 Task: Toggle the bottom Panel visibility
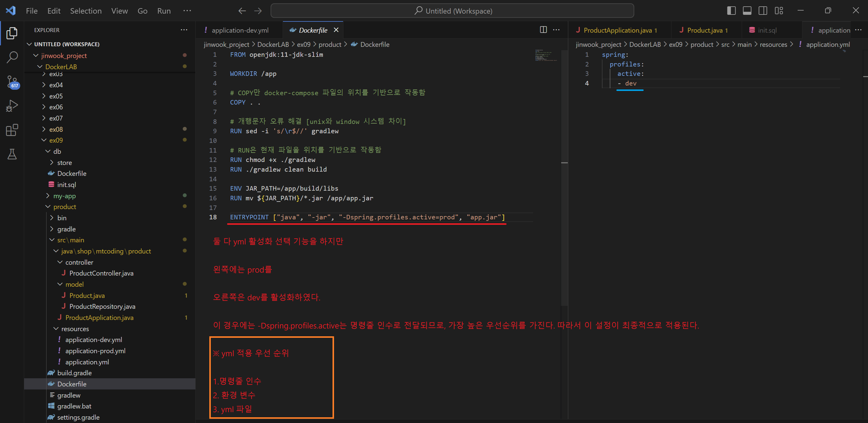coord(747,11)
